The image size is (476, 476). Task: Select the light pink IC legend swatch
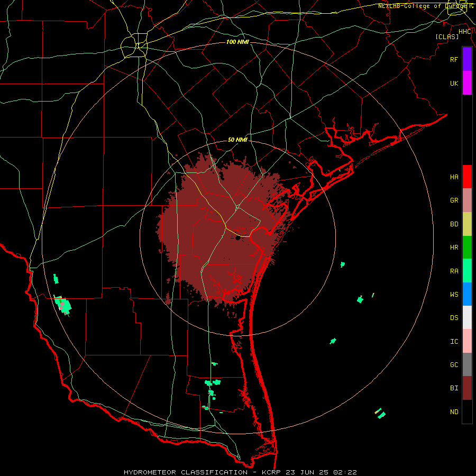tap(467, 341)
